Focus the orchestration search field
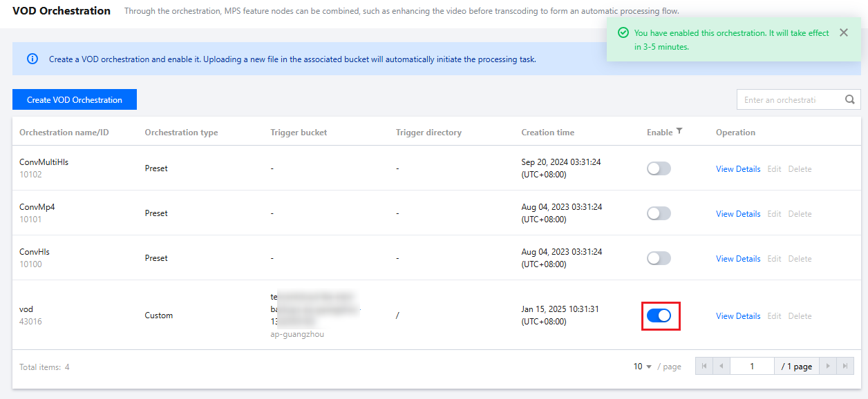The height and width of the screenshot is (399, 868). tap(788, 100)
